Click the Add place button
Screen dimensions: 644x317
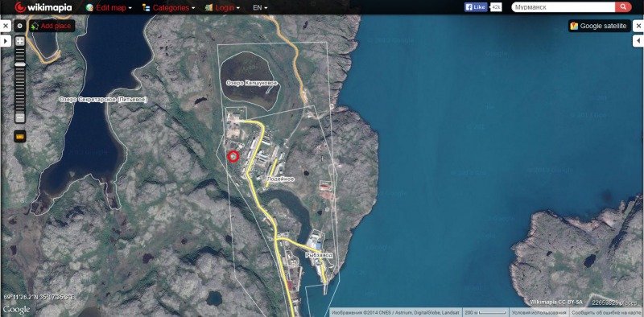pos(52,26)
